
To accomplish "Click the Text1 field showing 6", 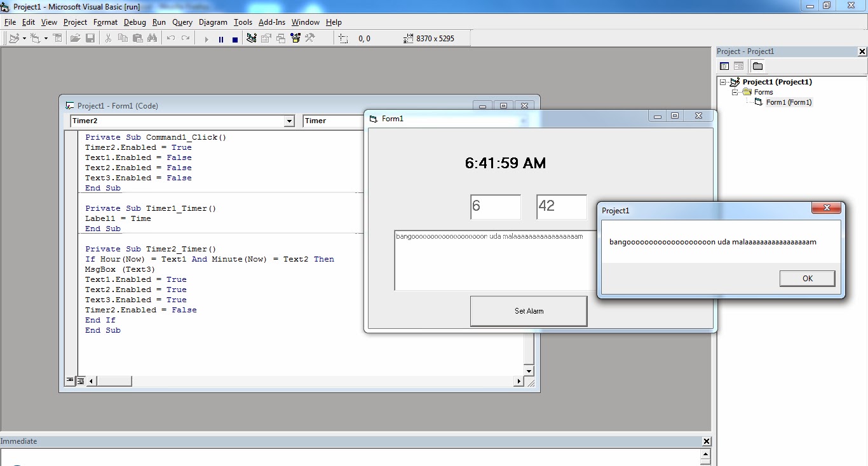I will tap(496, 206).
